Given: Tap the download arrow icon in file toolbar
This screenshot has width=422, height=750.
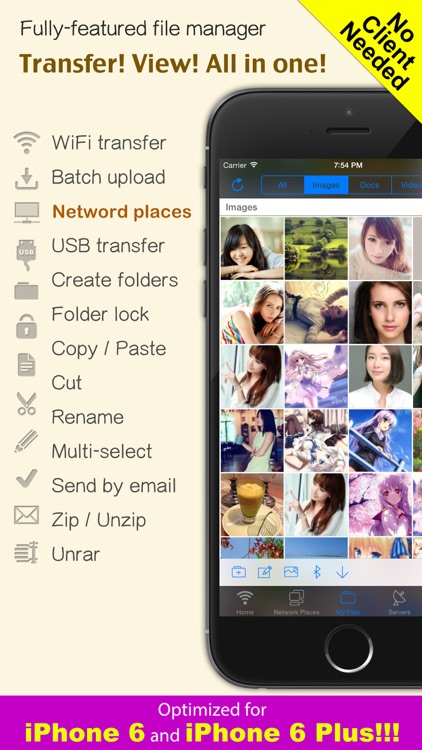Looking at the screenshot, I should (x=342, y=572).
